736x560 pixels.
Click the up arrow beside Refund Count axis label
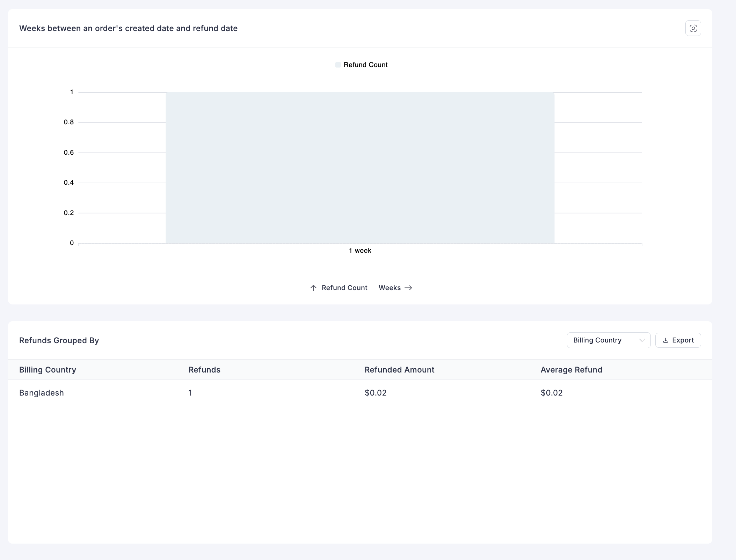click(314, 288)
